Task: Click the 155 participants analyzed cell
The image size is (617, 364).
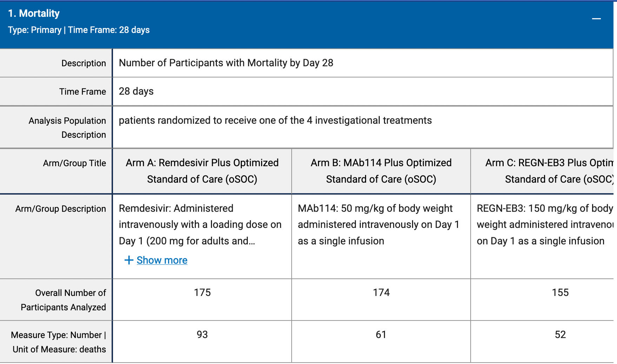Action: point(560,292)
